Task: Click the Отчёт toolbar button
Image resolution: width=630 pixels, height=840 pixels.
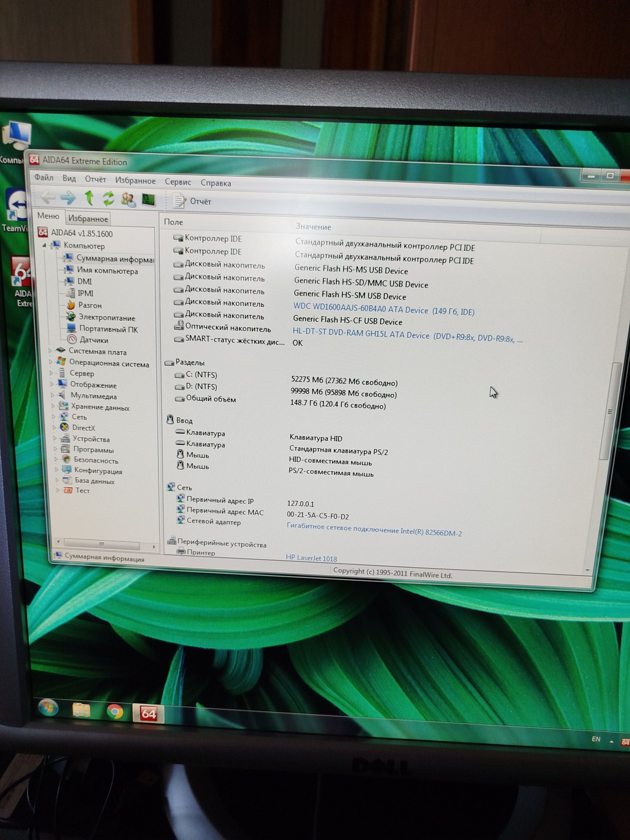Action: click(x=192, y=201)
